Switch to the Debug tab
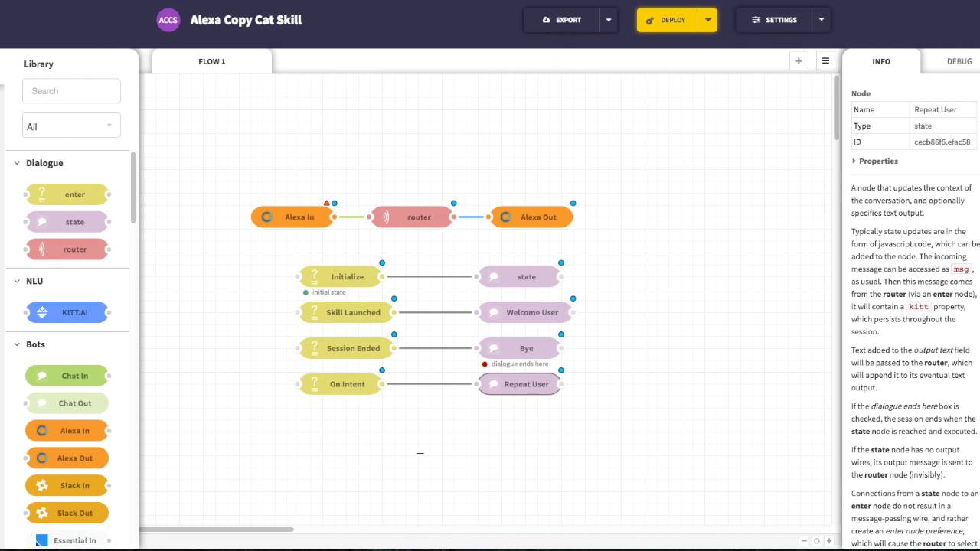This screenshot has width=980, height=551. click(x=959, y=61)
